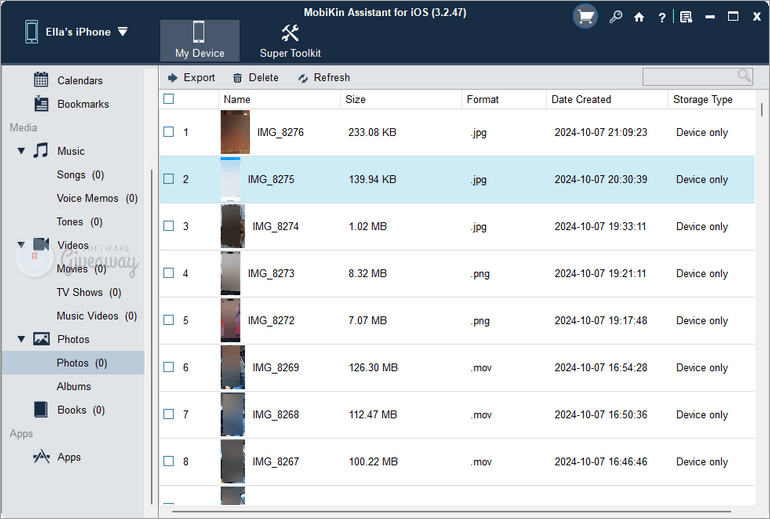Check the box for IMG_8273
770x519 pixels.
168,273
